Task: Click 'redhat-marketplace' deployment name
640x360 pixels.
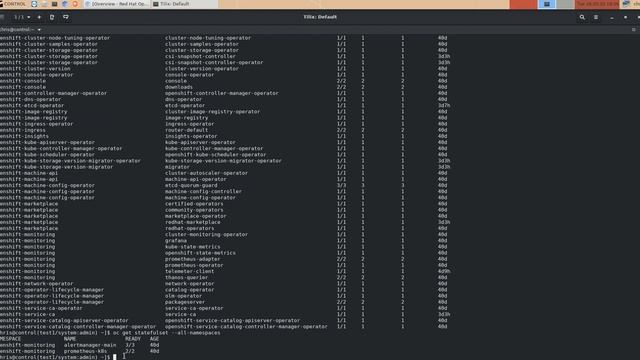Action: (193, 222)
